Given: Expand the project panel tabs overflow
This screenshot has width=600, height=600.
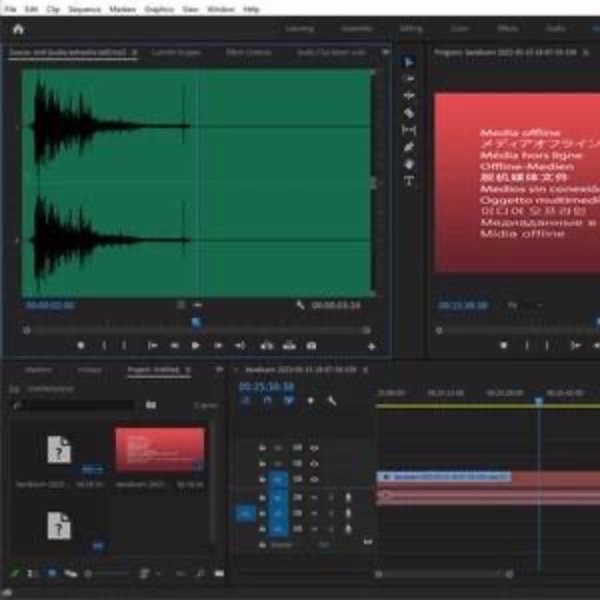Looking at the screenshot, I should pyautogui.click(x=219, y=370).
